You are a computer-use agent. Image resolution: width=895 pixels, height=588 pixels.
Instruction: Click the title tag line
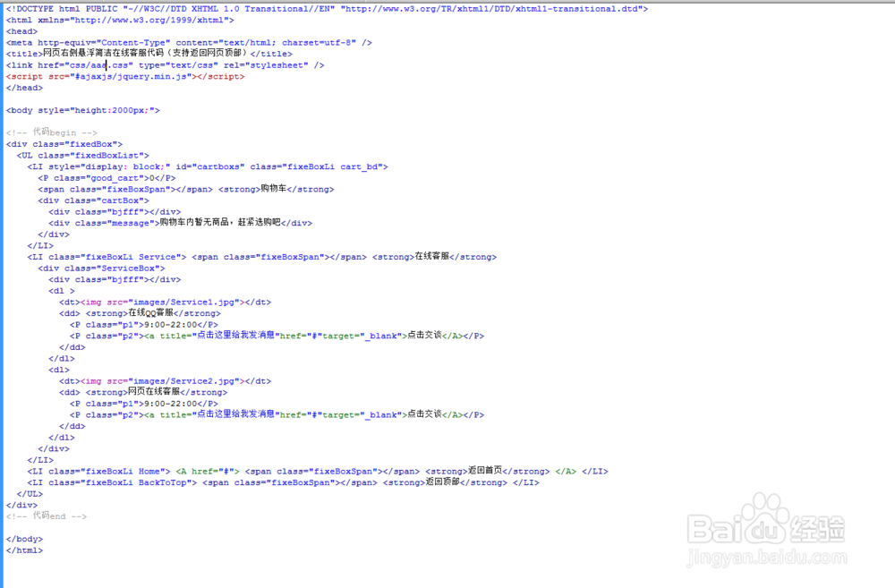pyautogui.click(x=149, y=53)
